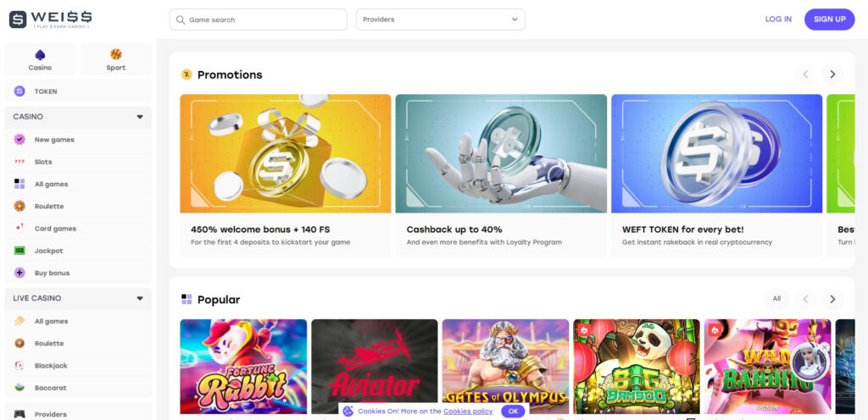Open Slots menu entry
This screenshot has width=868, height=420.
tap(78, 162)
